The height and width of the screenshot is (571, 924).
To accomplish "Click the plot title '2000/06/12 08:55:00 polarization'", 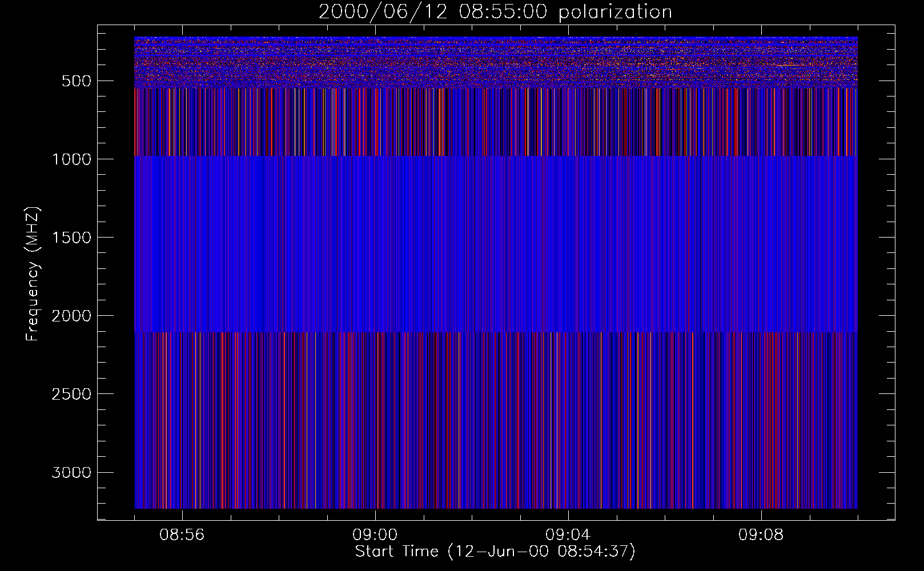I will click(x=495, y=12).
